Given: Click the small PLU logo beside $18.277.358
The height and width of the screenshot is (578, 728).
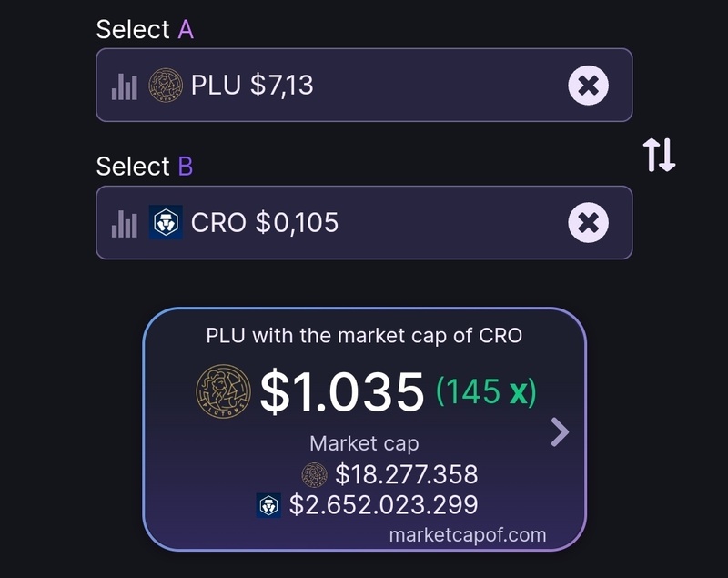Looking at the screenshot, I should click(315, 474).
